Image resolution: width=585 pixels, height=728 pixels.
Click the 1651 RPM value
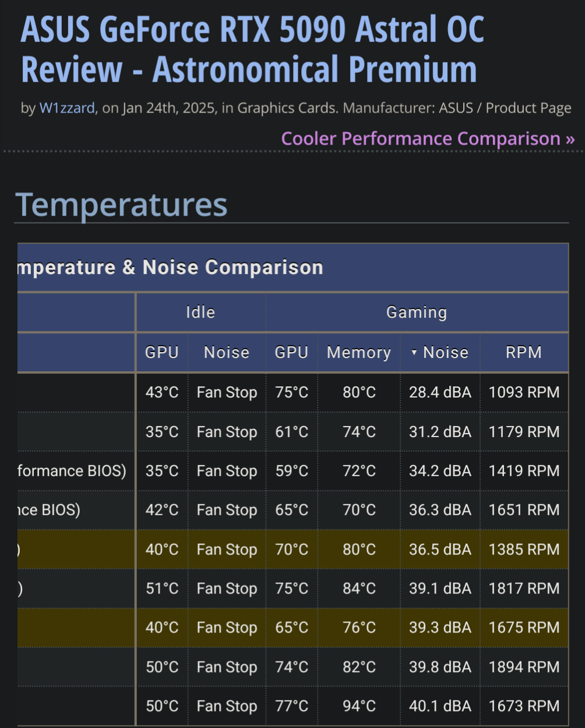pos(524,510)
